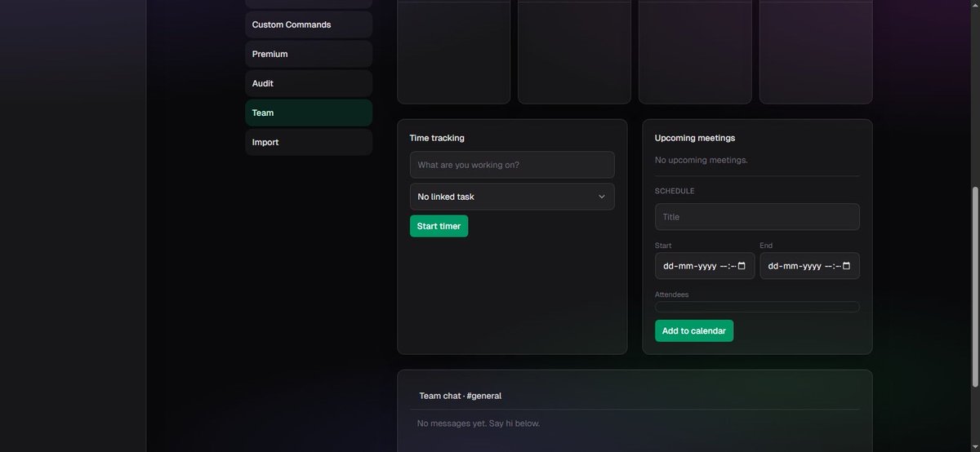This screenshot has height=452, width=980.
Task: Open the End date calendar picker icon
Action: 846,266
